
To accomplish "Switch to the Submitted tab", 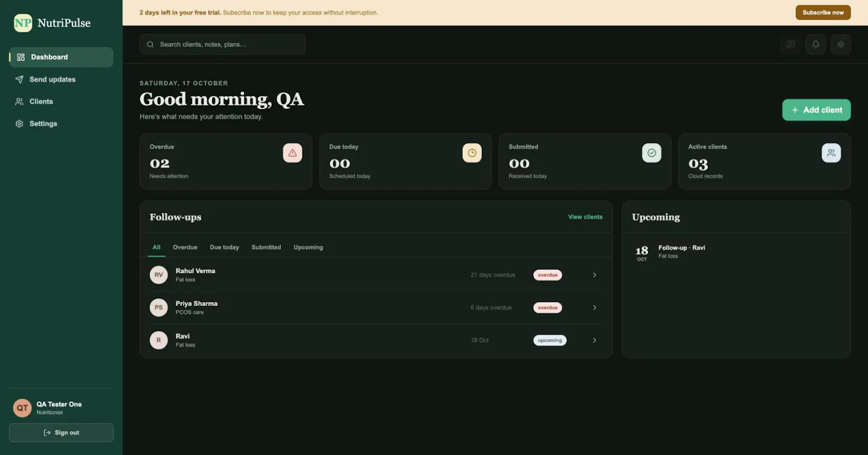I will [266, 247].
